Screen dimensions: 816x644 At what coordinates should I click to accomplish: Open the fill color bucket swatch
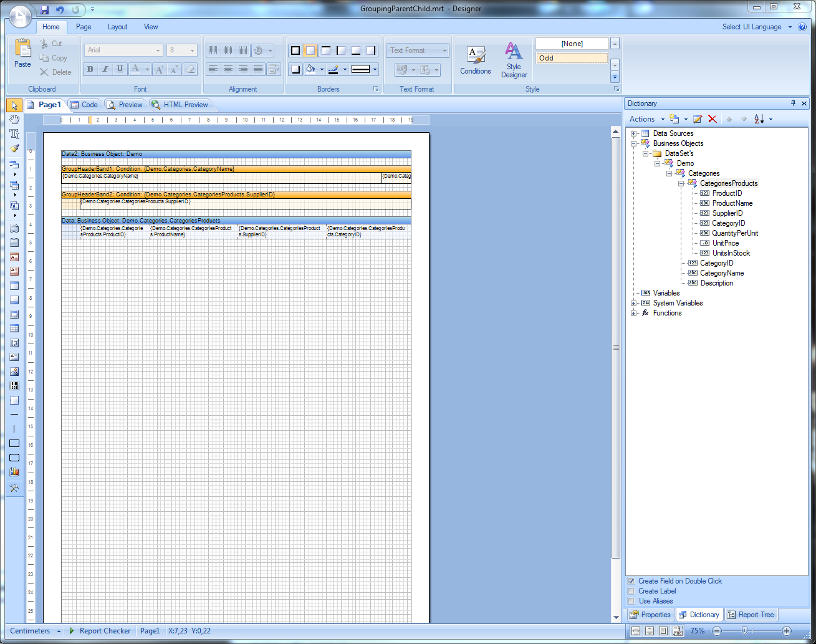[x=310, y=69]
